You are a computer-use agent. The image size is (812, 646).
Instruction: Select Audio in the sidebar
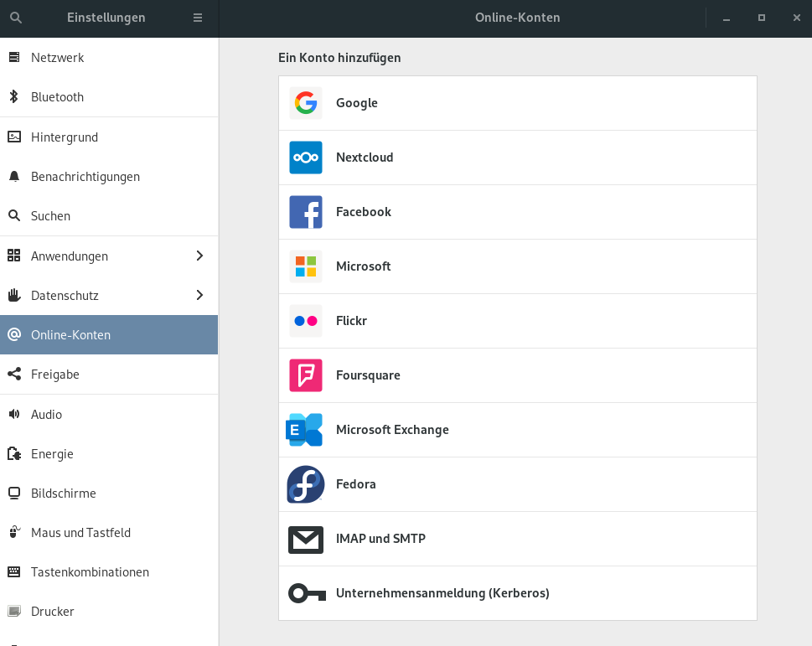(x=109, y=415)
